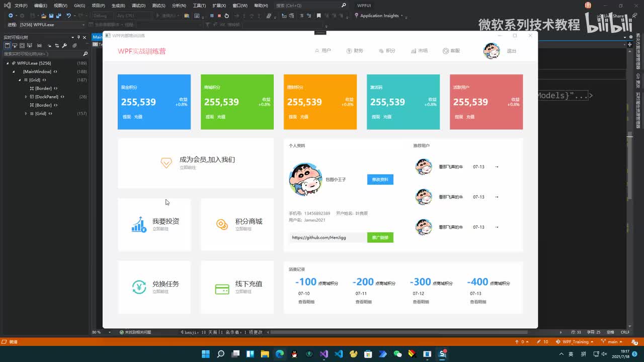This screenshot has width=644, height=362.
Task: Click 提现 on the blue 现金积分 card
Action: (x=127, y=117)
